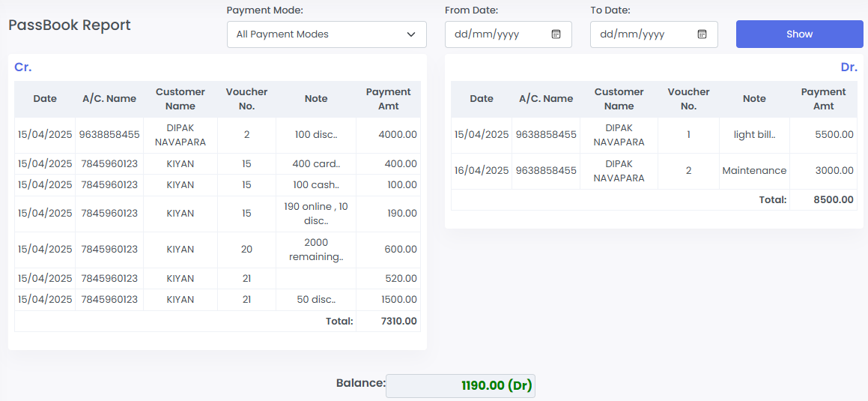Image resolution: width=868 pixels, height=401 pixels.
Task: Select the All Payment Modes combo box
Action: (x=327, y=34)
